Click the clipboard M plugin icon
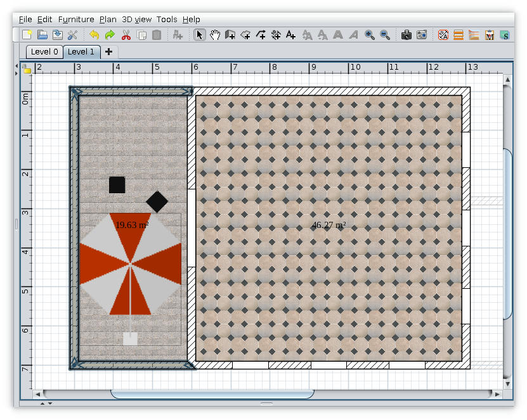Image resolution: width=527 pixels, height=420 pixels. pyautogui.click(x=490, y=35)
